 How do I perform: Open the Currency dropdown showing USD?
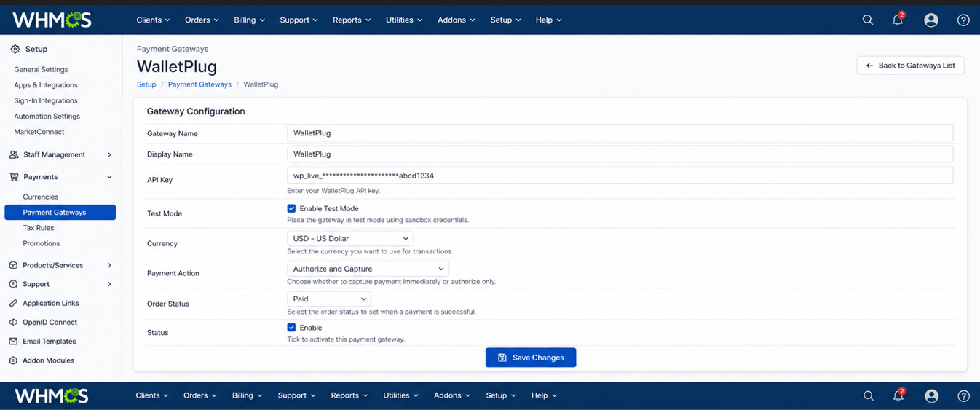tap(350, 238)
